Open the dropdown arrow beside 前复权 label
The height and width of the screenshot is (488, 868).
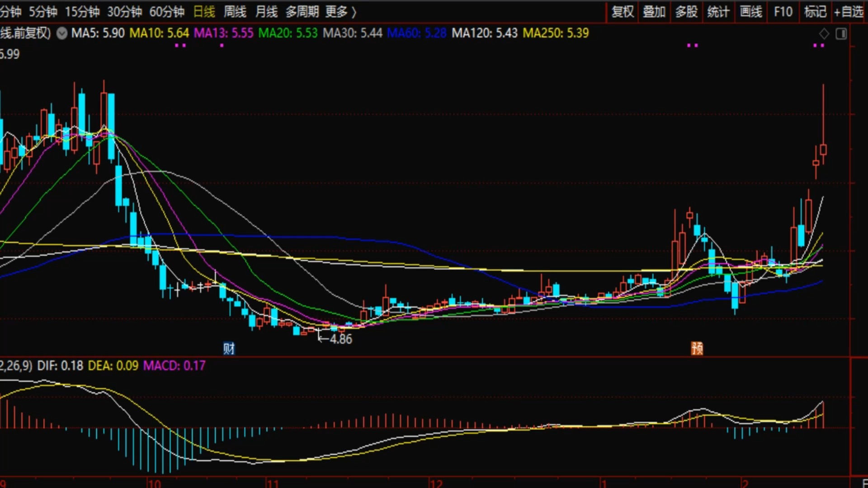coord(62,33)
